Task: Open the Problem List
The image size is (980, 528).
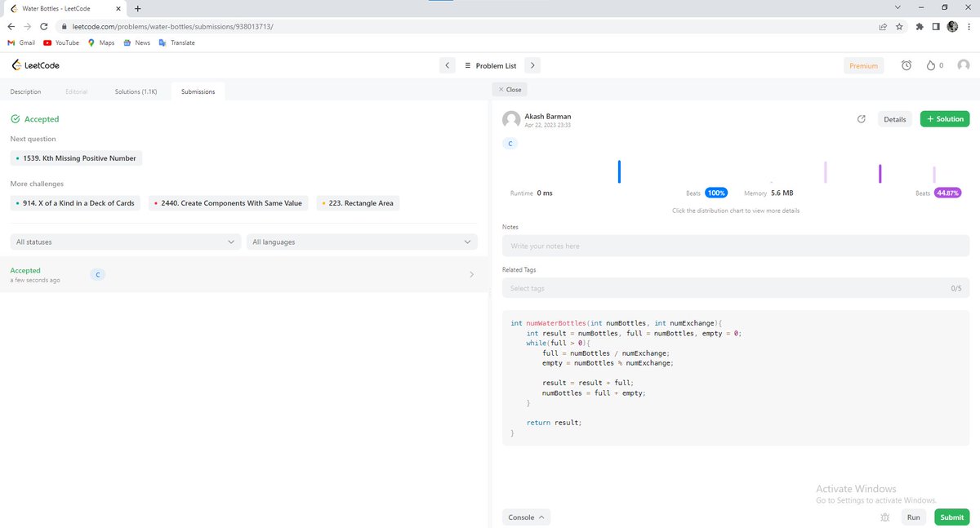Action: coord(490,65)
